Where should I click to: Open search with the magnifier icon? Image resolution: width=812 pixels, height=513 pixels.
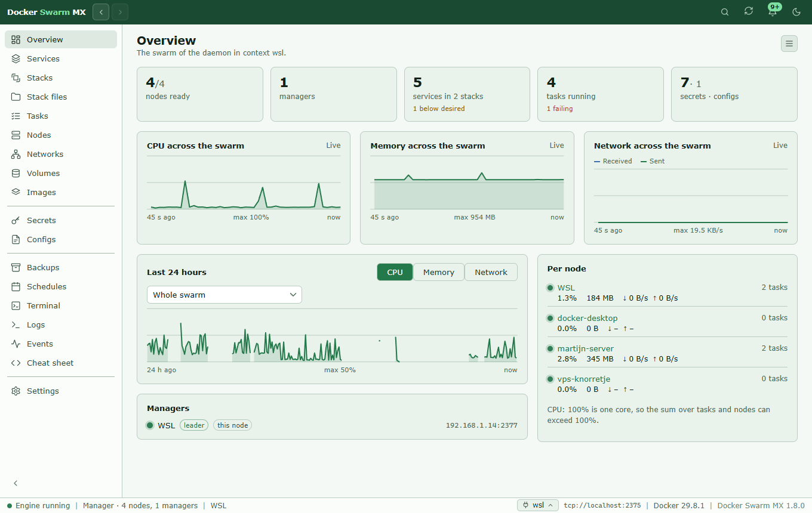point(725,12)
